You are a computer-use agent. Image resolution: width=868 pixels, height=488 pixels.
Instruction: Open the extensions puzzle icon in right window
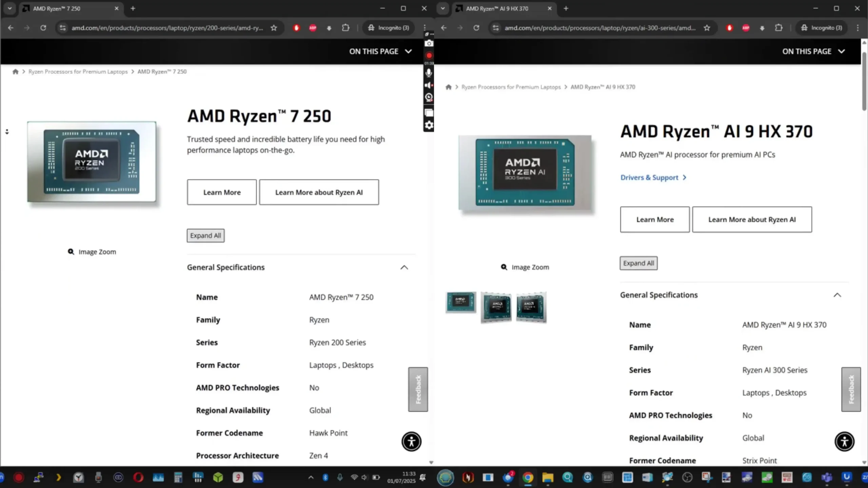pyautogui.click(x=778, y=28)
